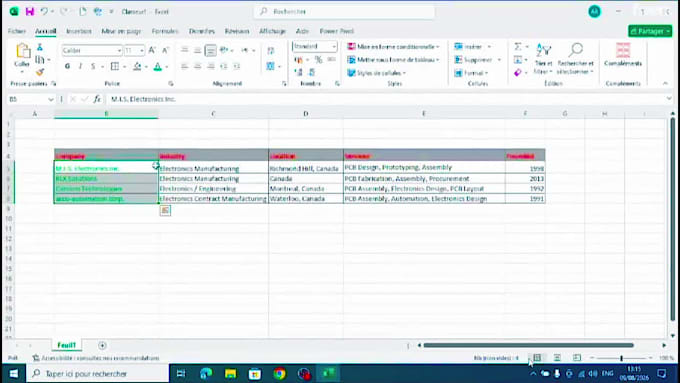Click the font color A icon
Image resolution: width=680 pixels, height=383 pixels.
(158, 66)
